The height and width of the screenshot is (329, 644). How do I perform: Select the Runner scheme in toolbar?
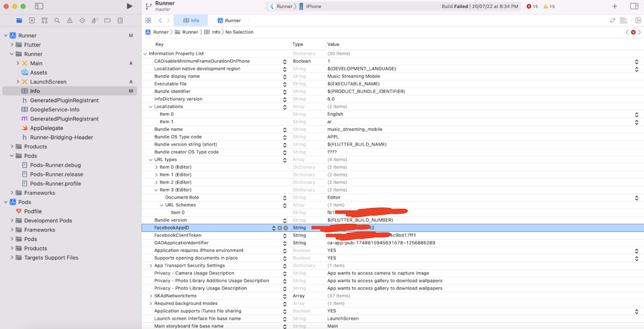pos(281,6)
